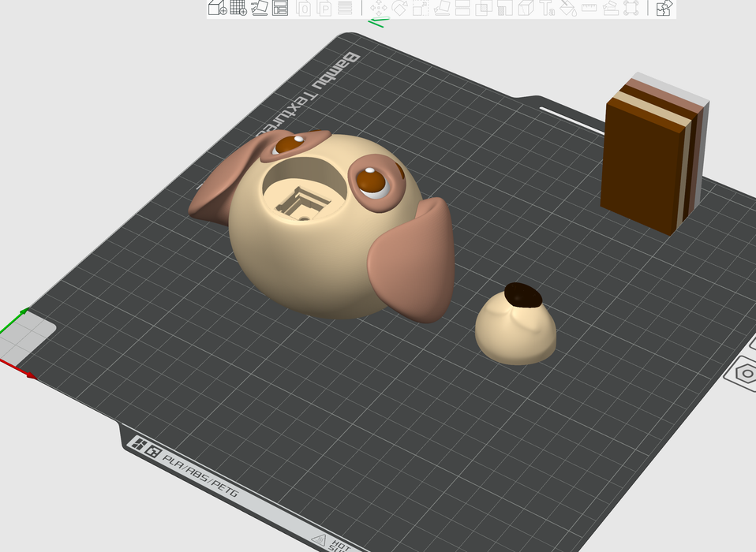Select the small snout model piece
Viewport: 756px width, 552px height.
(x=517, y=331)
